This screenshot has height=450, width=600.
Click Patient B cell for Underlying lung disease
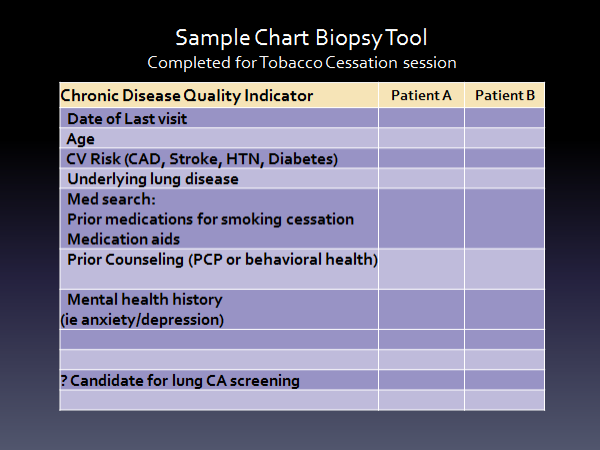tap(505, 178)
